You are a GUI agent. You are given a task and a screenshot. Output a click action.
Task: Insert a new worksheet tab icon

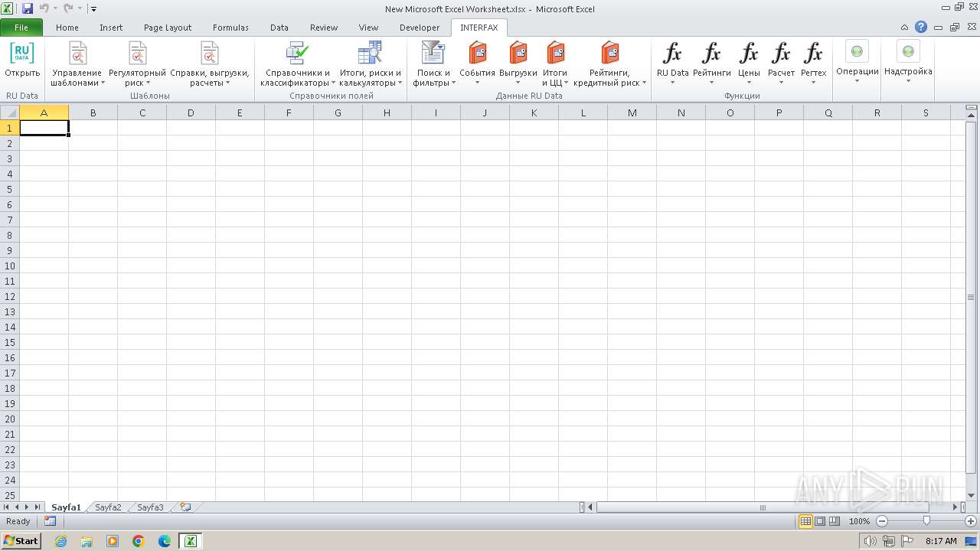pyautogui.click(x=185, y=507)
